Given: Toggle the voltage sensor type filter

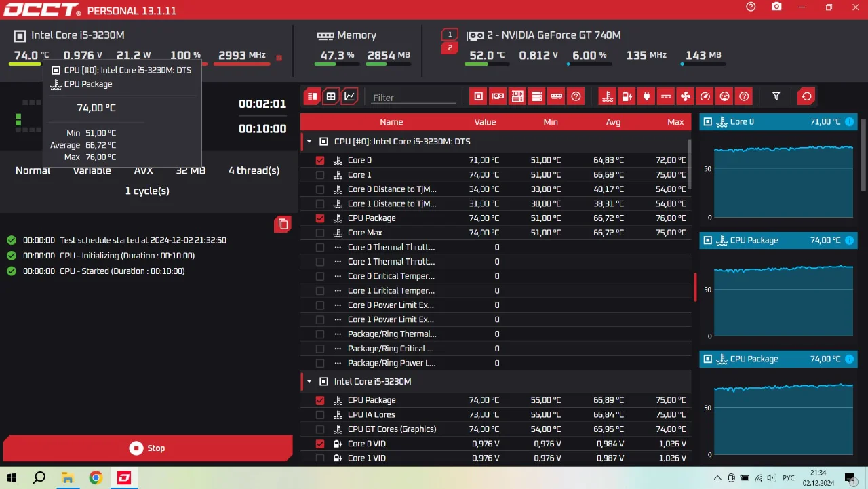Looking at the screenshot, I should [x=627, y=96].
